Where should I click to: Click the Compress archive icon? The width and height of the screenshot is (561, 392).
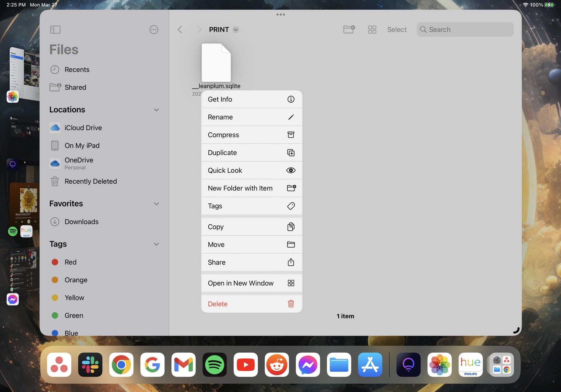pos(291,135)
